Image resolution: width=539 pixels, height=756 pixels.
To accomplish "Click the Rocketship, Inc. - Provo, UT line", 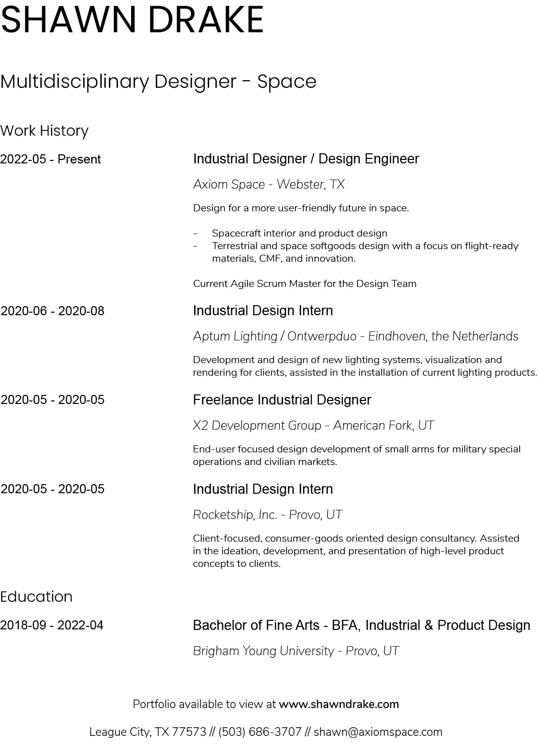I will pyautogui.click(x=267, y=515).
